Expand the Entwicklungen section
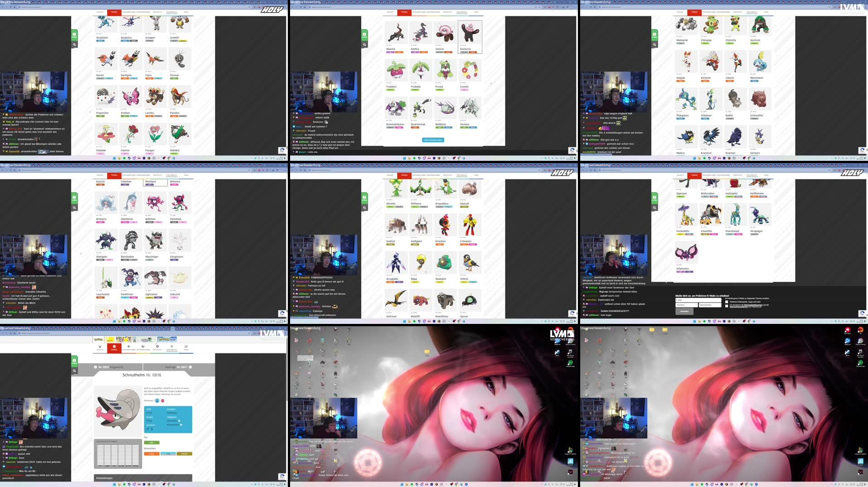This screenshot has height=487, width=868. tap(104, 478)
